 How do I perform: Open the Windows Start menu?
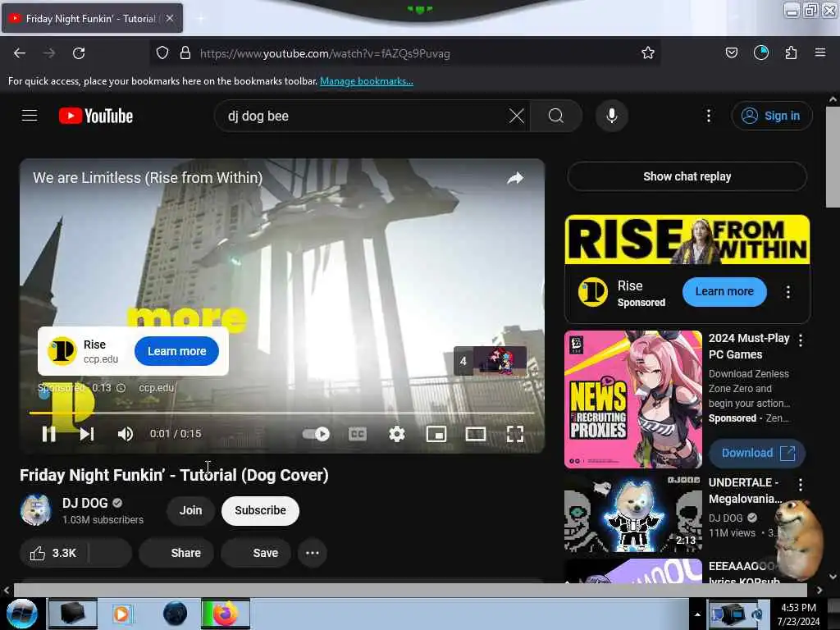pos(22,614)
